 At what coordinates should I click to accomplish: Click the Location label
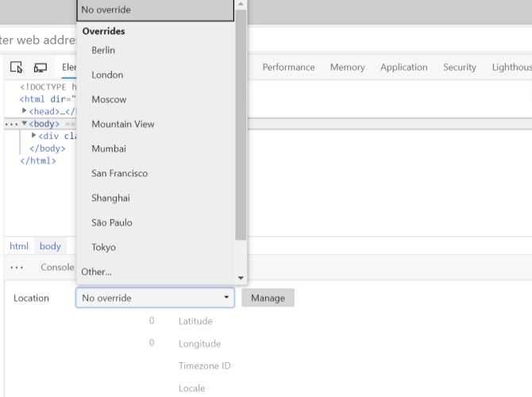pyautogui.click(x=31, y=299)
